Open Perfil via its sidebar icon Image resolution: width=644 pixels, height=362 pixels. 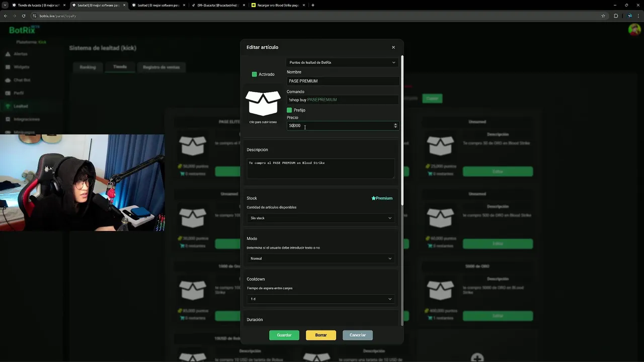tap(8, 93)
